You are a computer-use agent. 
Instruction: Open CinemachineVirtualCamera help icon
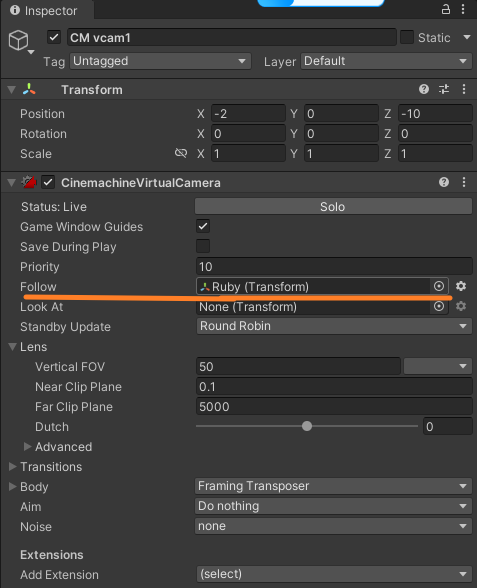(x=444, y=182)
